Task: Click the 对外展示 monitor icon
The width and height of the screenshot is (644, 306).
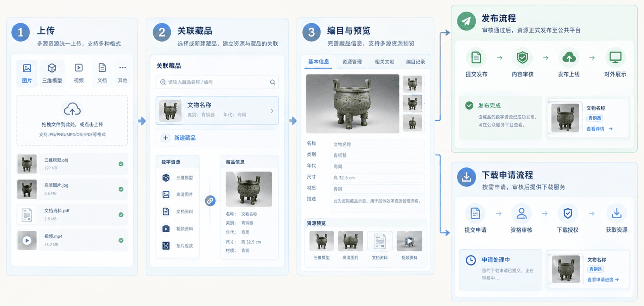Action: coord(615,58)
